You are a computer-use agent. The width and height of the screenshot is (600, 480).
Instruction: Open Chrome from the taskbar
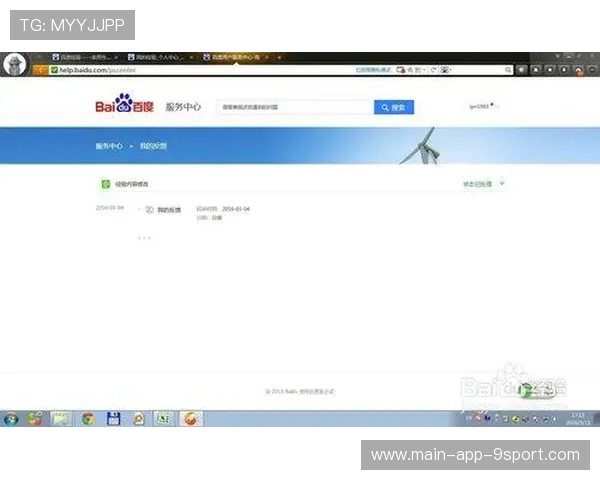[x=88, y=419]
